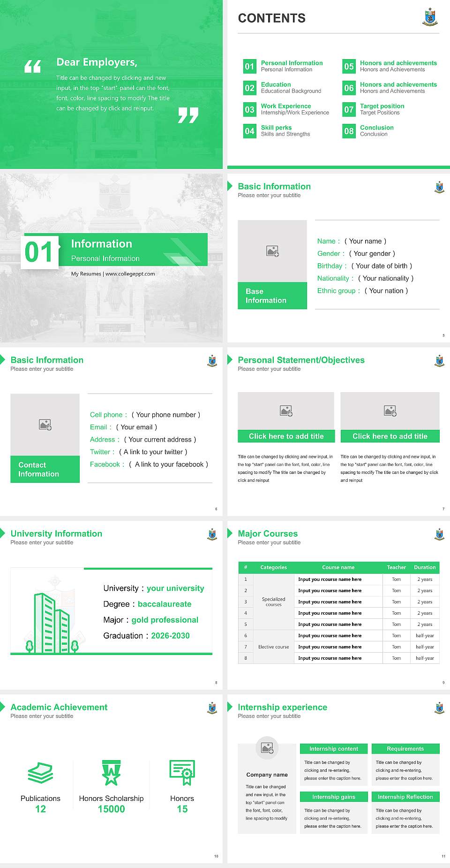Click the '2026-2030' graduation value
The width and height of the screenshot is (450, 868).
170,636
